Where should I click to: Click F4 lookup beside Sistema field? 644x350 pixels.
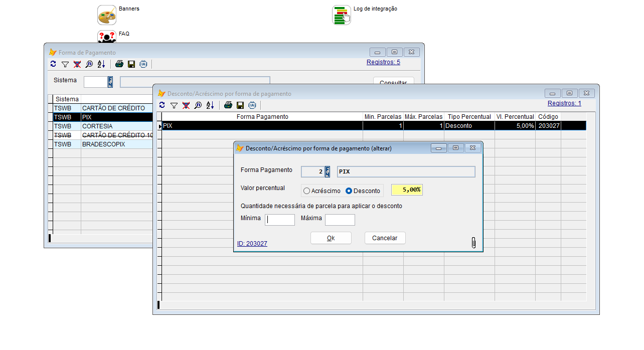tap(110, 82)
